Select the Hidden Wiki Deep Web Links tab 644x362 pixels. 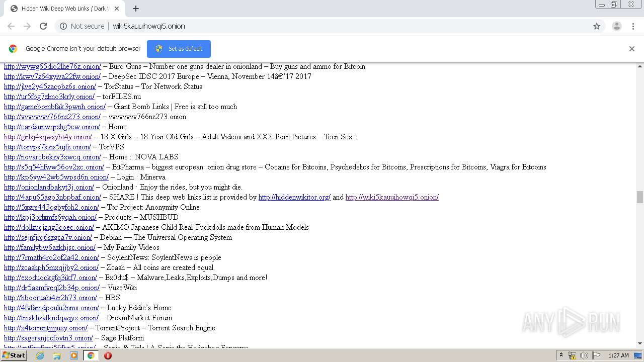(64, 9)
